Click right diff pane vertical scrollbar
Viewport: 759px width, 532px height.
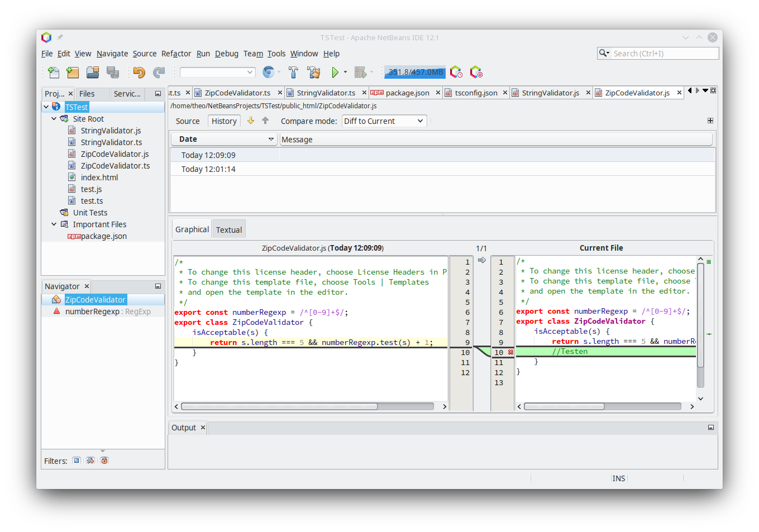point(700,325)
